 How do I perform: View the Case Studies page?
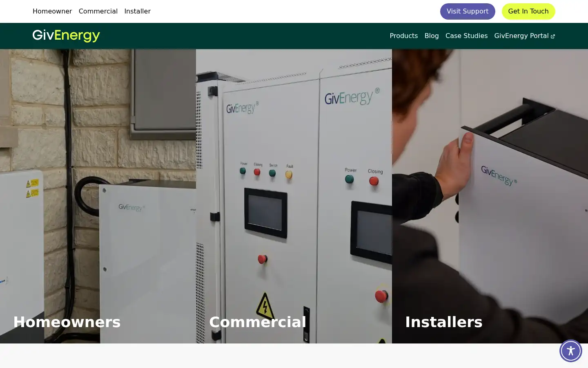pos(466,36)
